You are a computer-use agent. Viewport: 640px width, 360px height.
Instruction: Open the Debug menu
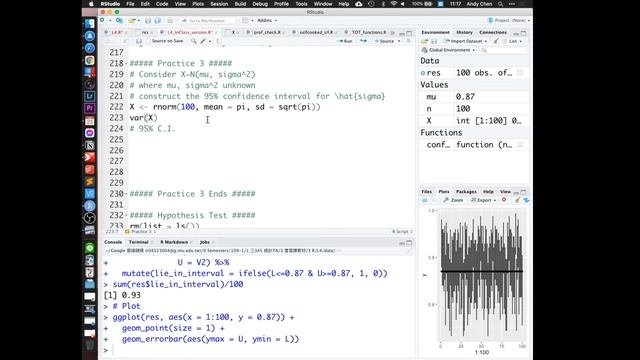(260, 4)
